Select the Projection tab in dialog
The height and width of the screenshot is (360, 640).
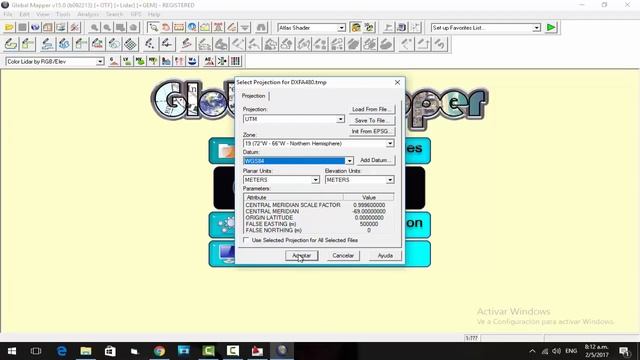(x=253, y=96)
